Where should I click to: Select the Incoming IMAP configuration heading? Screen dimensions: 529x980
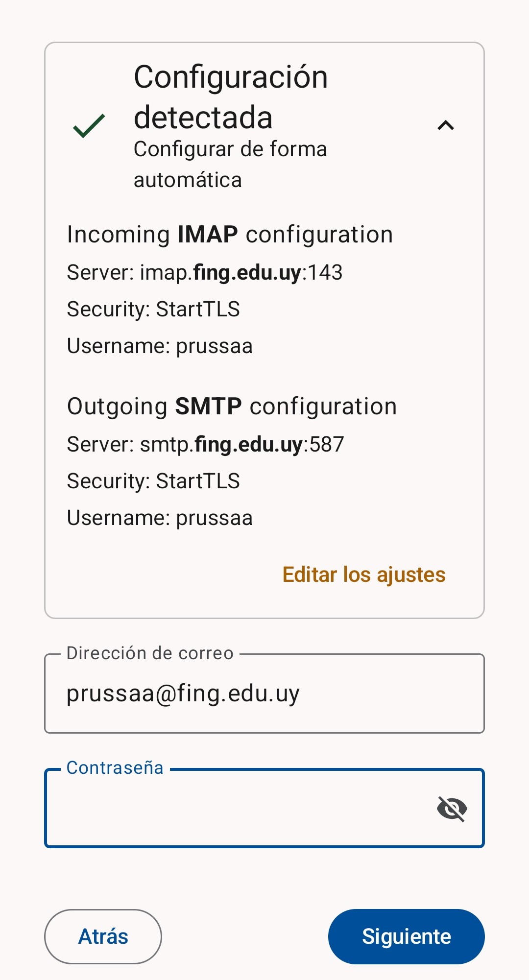pyautogui.click(x=230, y=234)
